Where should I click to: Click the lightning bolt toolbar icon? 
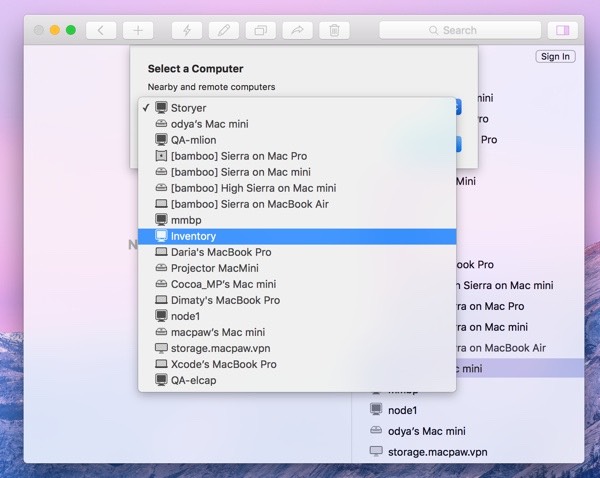pos(187,30)
